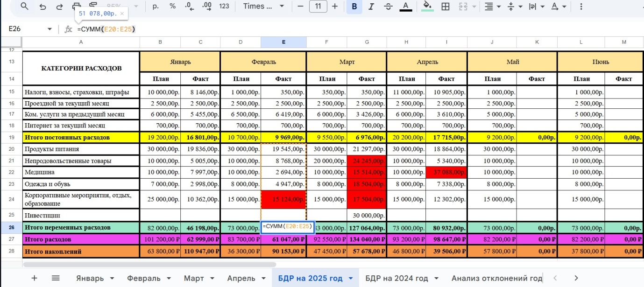The image size is (644, 287).
Task: Open the more options three-dot menu
Action: (581, 6)
